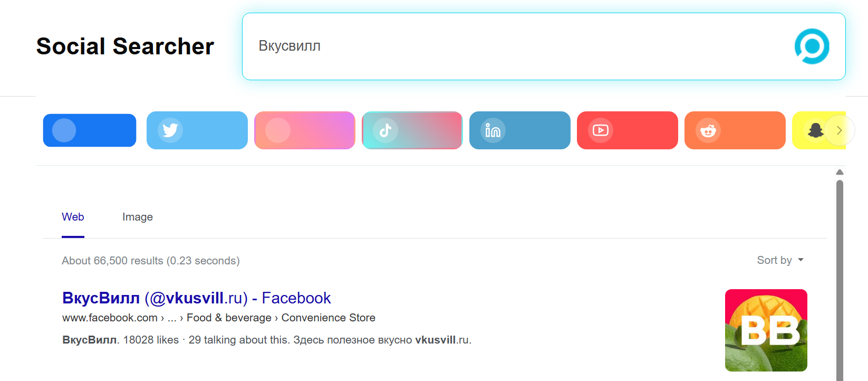This screenshot has width=868, height=381.
Task: Open the ВкусВилл Facebook result link
Action: pos(197,298)
